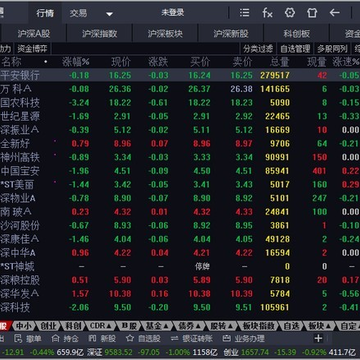Image resolution: width=360 pixels, height=360 pixels.
Task: Select the 平安银行 stock row
Action: coord(180,75)
